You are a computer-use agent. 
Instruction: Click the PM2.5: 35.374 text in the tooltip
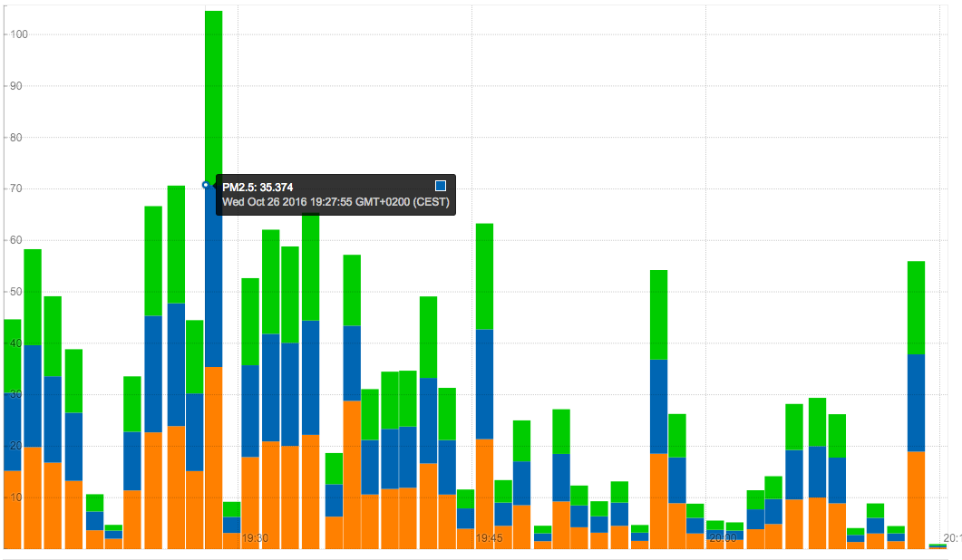258,188
